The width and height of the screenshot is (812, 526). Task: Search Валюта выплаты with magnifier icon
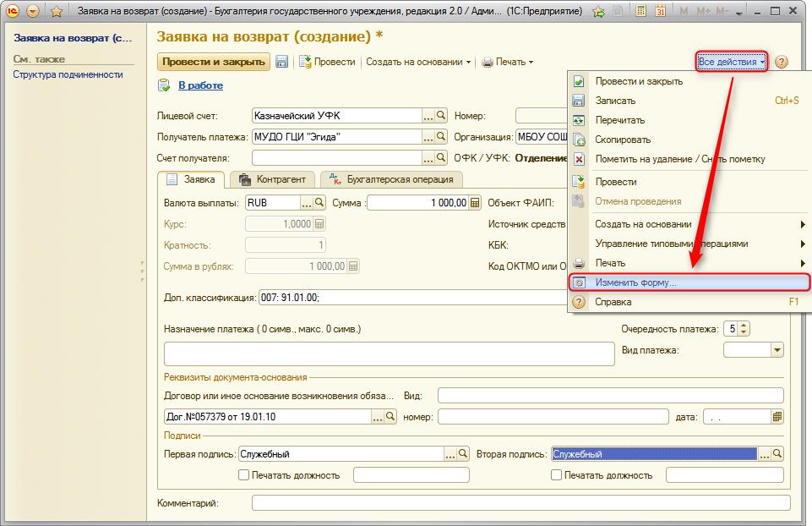tap(319, 203)
